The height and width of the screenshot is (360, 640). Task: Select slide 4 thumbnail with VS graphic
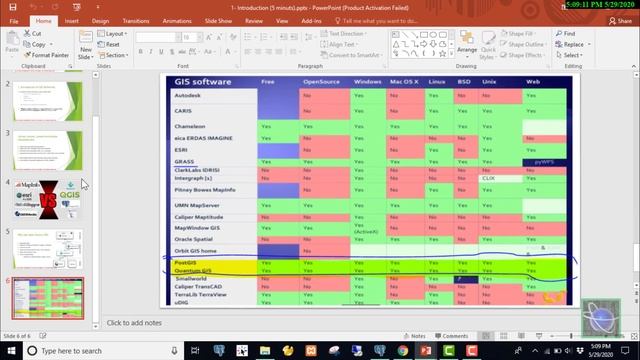(x=48, y=200)
